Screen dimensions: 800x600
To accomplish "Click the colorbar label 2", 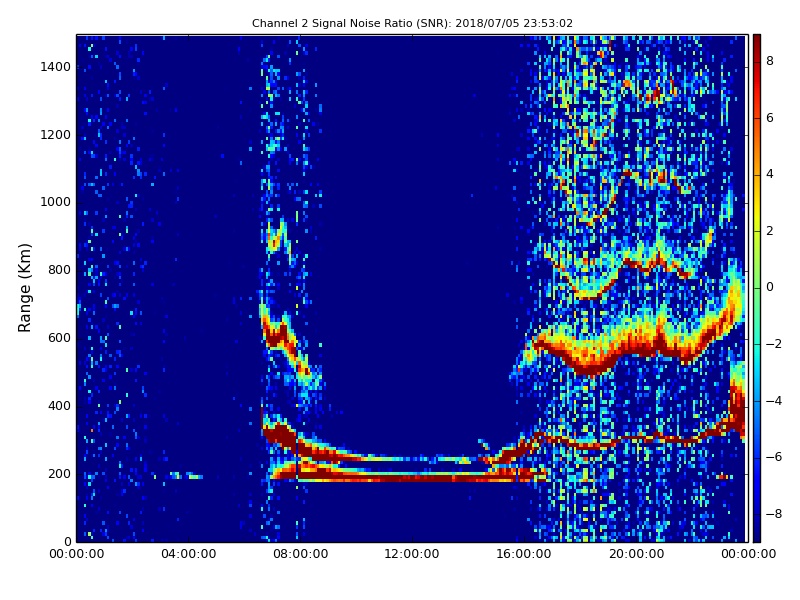I will coord(770,231).
